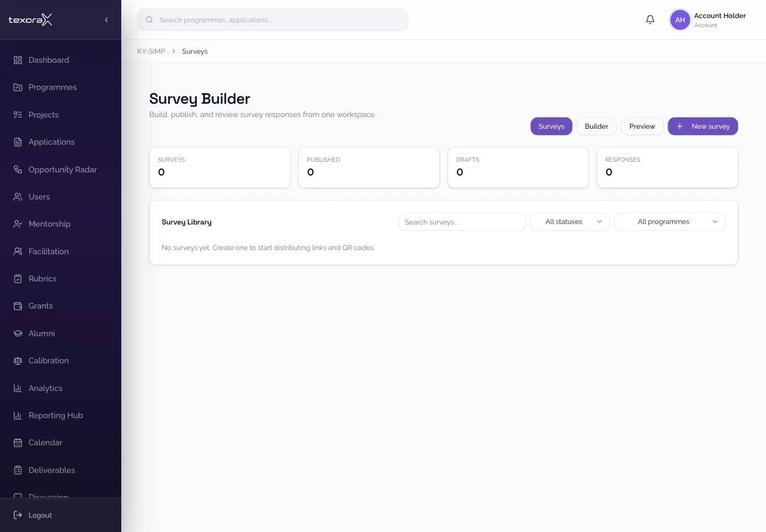Click the Deliverables icon
This screenshot has height=532, width=766.
pos(18,470)
